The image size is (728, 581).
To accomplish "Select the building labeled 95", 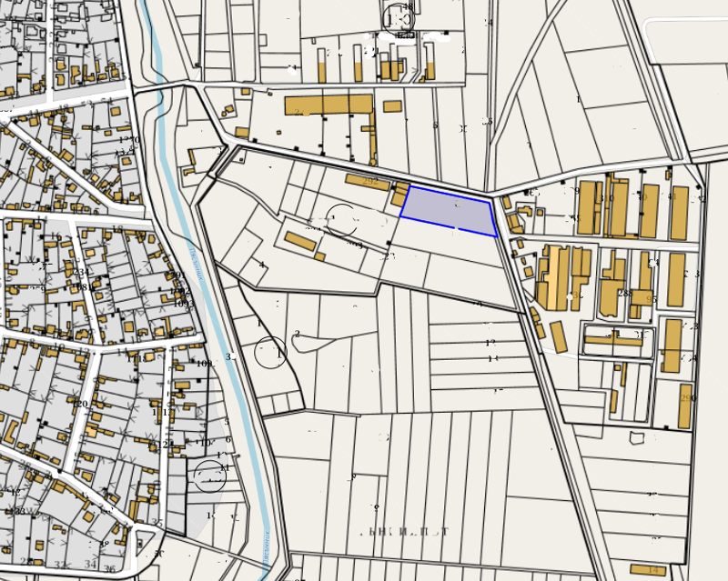I will tap(641, 296).
